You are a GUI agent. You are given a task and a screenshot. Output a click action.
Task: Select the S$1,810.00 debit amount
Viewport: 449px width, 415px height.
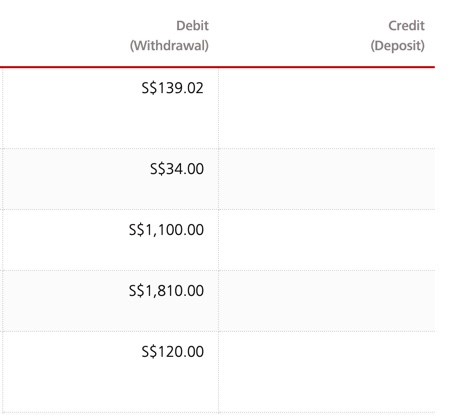tap(166, 291)
